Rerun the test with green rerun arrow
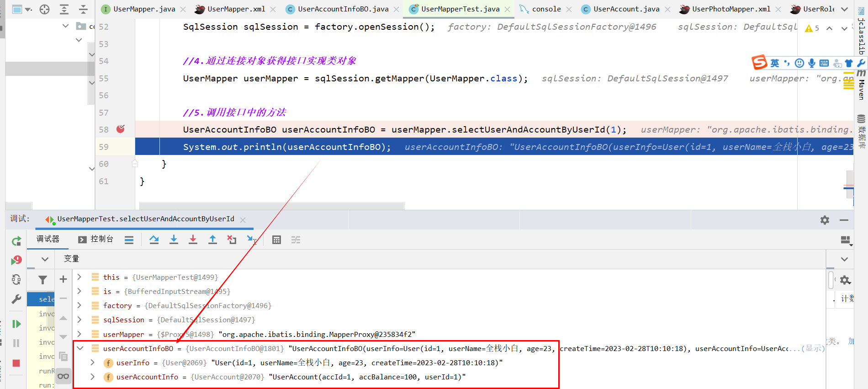 pos(16,241)
